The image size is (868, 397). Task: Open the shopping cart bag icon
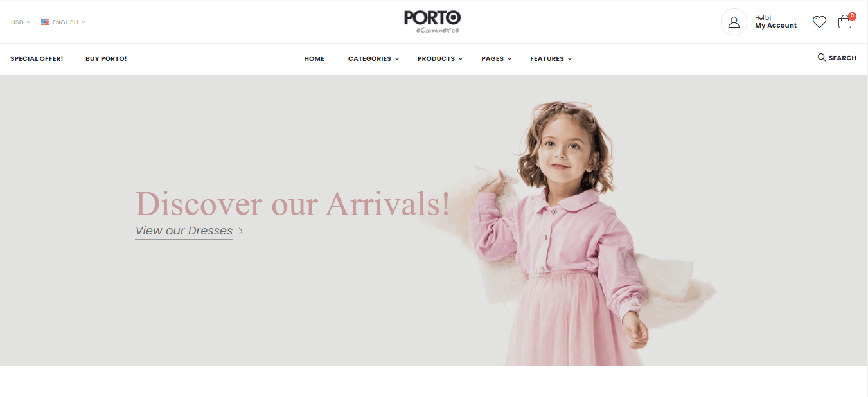pyautogui.click(x=845, y=22)
